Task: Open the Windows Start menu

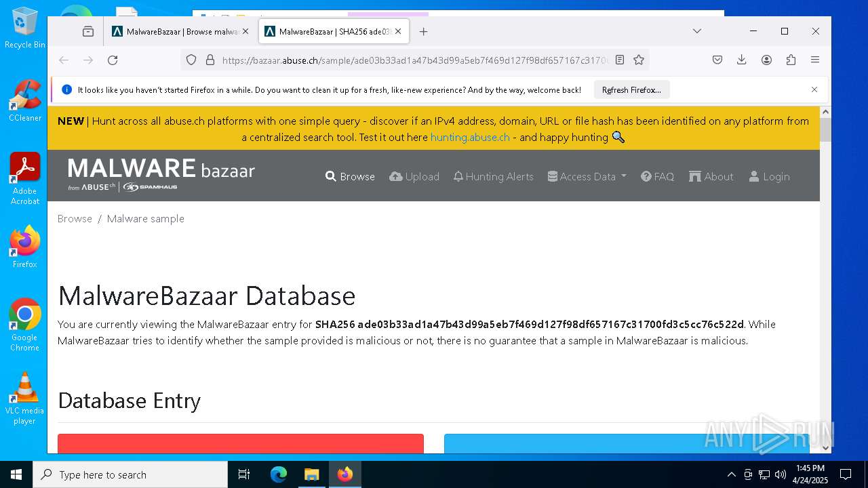Action: (16, 474)
